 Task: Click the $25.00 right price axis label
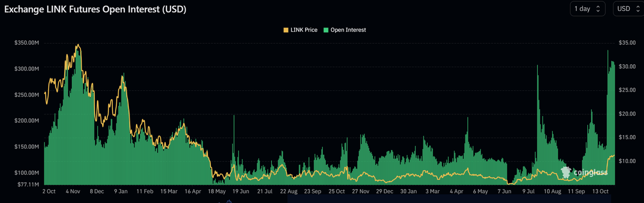(x=627, y=90)
